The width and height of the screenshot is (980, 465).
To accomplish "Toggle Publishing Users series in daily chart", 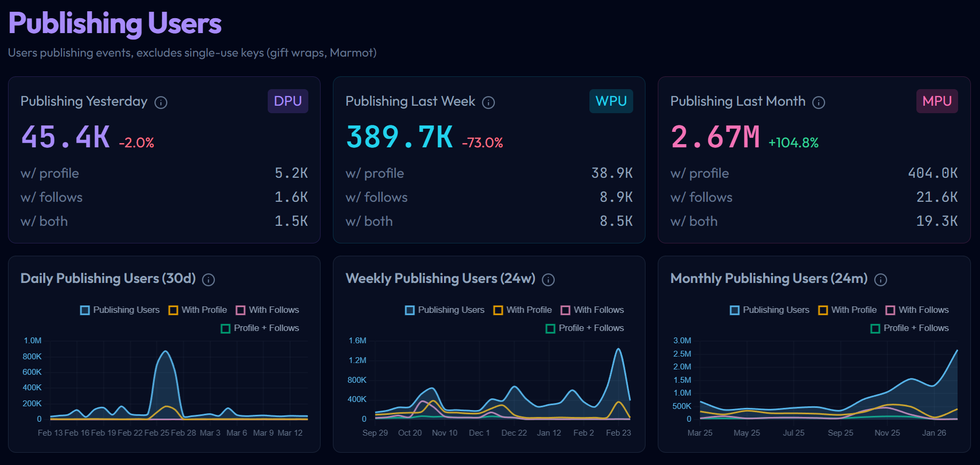I will tap(120, 310).
